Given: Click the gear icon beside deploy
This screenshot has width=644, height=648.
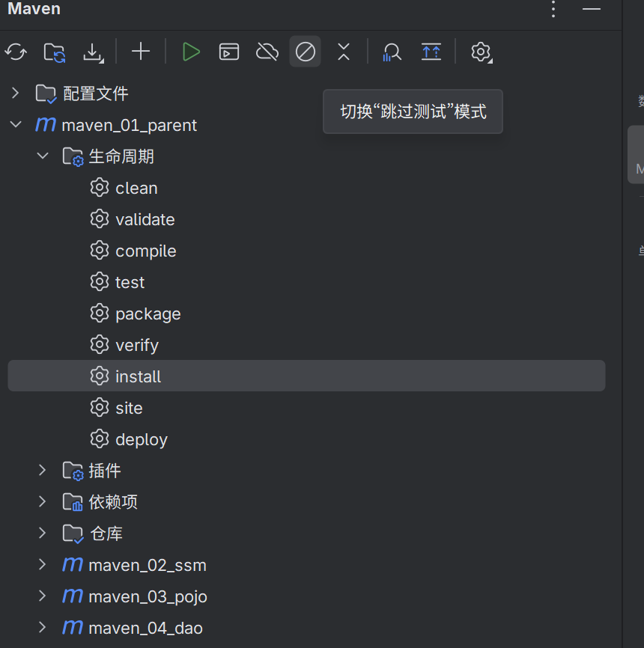Looking at the screenshot, I should point(100,438).
